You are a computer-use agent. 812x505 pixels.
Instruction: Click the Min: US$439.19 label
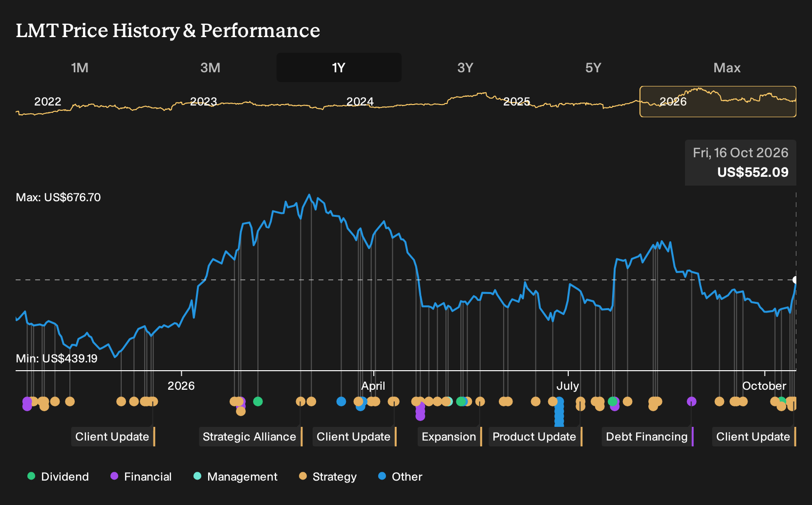(57, 358)
